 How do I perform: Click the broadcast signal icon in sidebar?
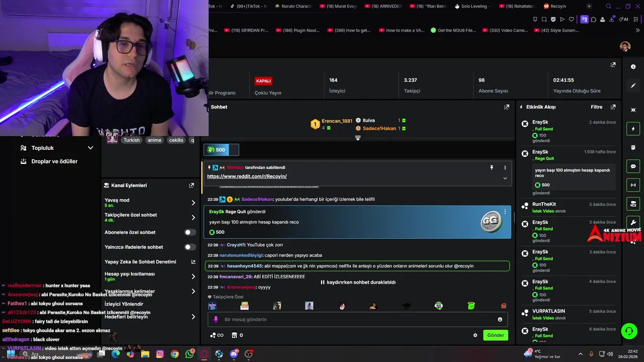633,185
